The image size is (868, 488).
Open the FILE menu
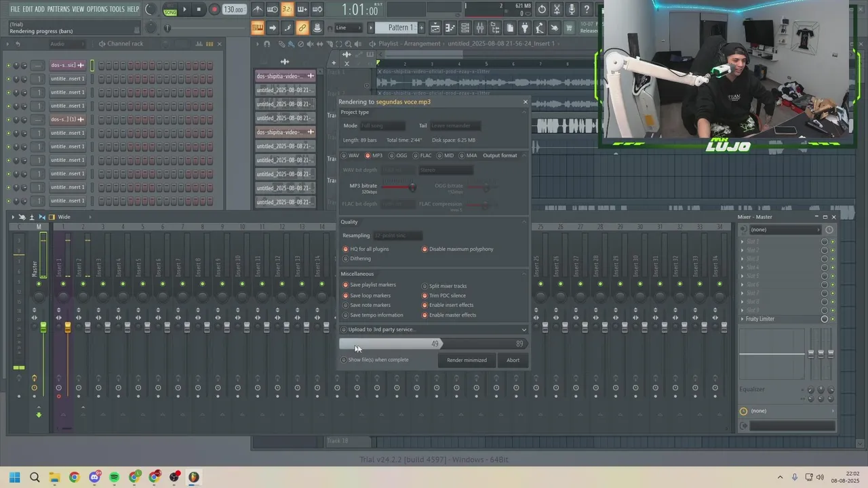15,9
